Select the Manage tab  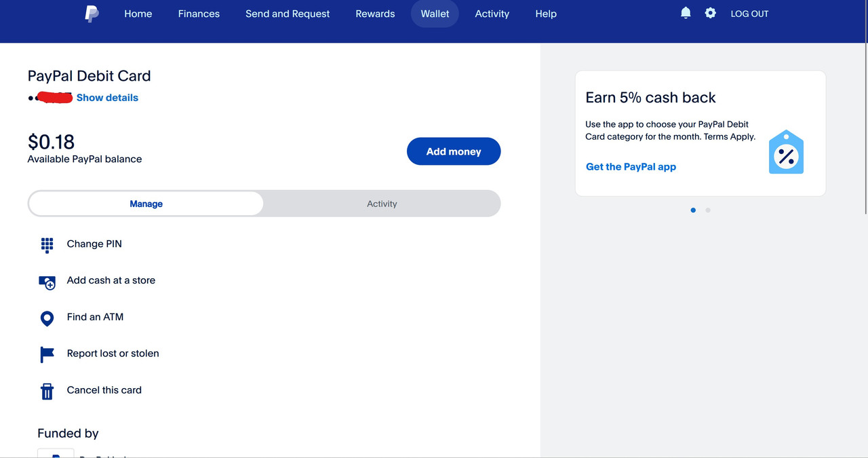click(146, 204)
